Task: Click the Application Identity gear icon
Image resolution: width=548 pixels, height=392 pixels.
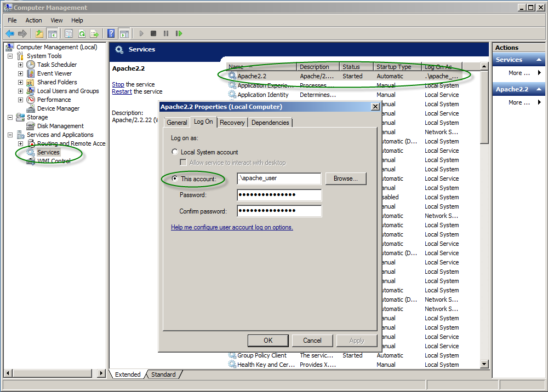Action: click(232, 95)
